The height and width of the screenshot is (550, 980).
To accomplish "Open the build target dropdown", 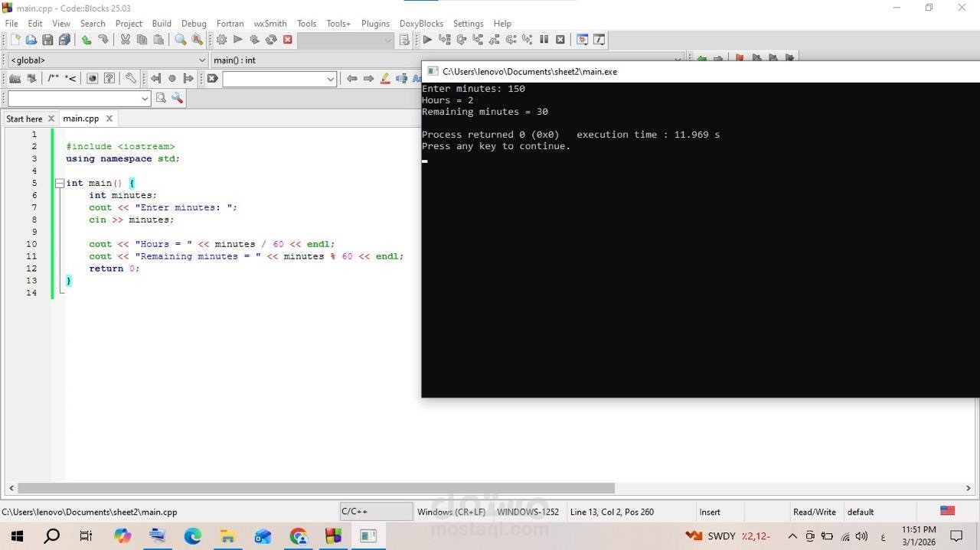I will [x=387, y=40].
